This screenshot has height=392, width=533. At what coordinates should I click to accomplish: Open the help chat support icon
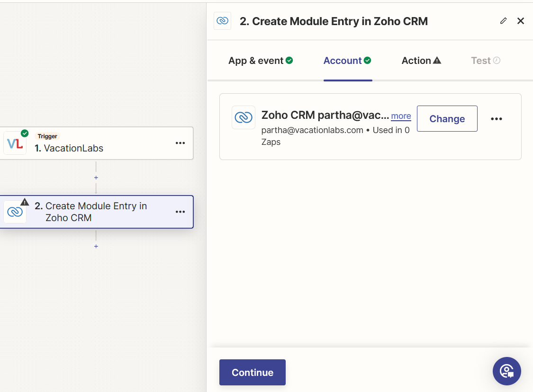(x=506, y=371)
